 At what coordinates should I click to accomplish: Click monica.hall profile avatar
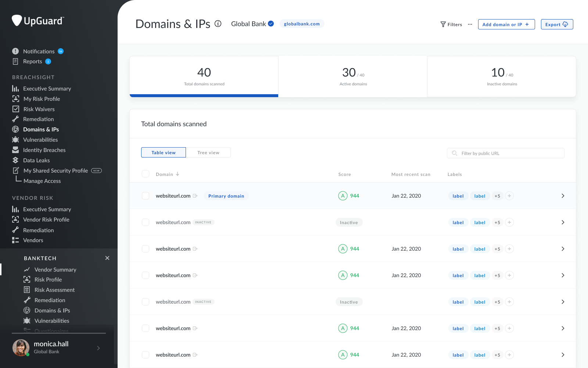pyautogui.click(x=21, y=347)
